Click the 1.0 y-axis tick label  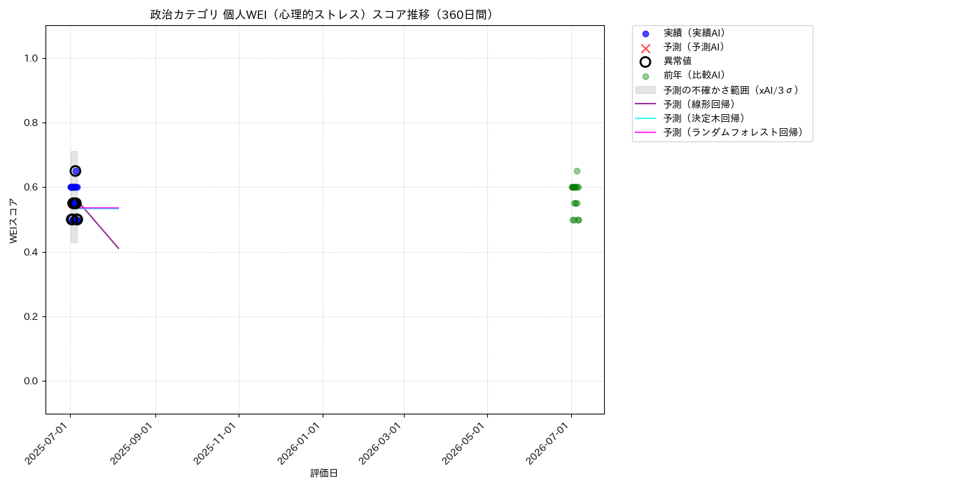[x=32, y=59]
